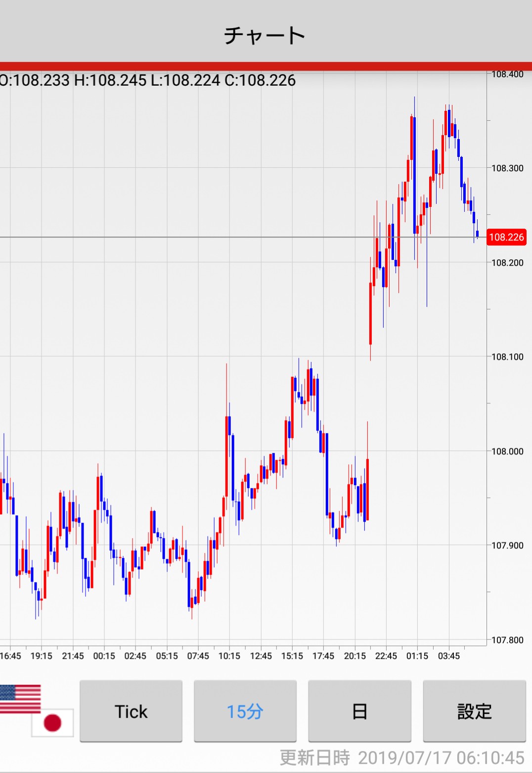Click the 108.100 price axis label
The width and height of the screenshot is (532, 773).
(507, 357)
